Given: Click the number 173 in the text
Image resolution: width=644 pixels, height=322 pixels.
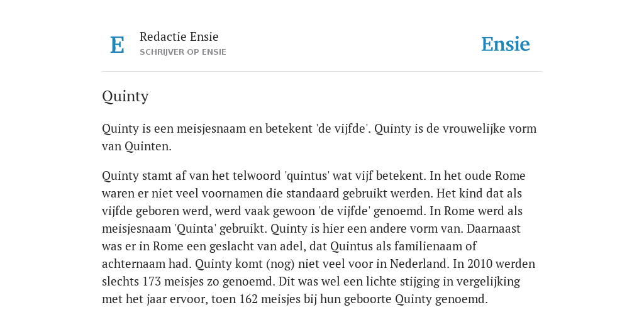Looking at the screenshot, I should pyautogui.click(x=152, y=281).
